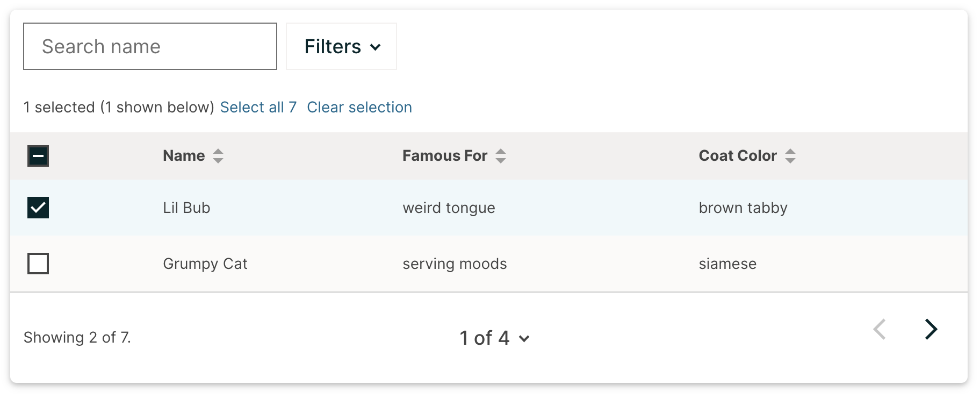The width and height of the screenshot is (980, 398).
Task: Click the Name column header
Action: point(183,155)
